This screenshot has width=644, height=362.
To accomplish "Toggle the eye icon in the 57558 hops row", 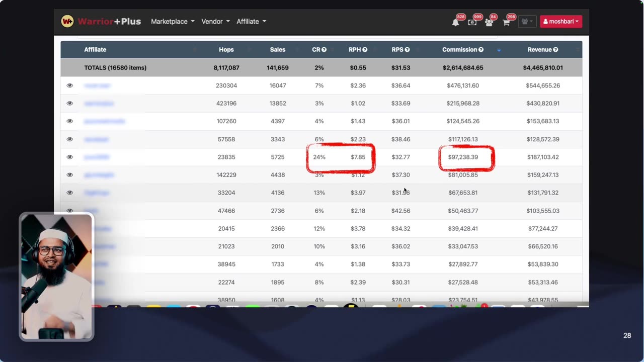I will point(70,139).
